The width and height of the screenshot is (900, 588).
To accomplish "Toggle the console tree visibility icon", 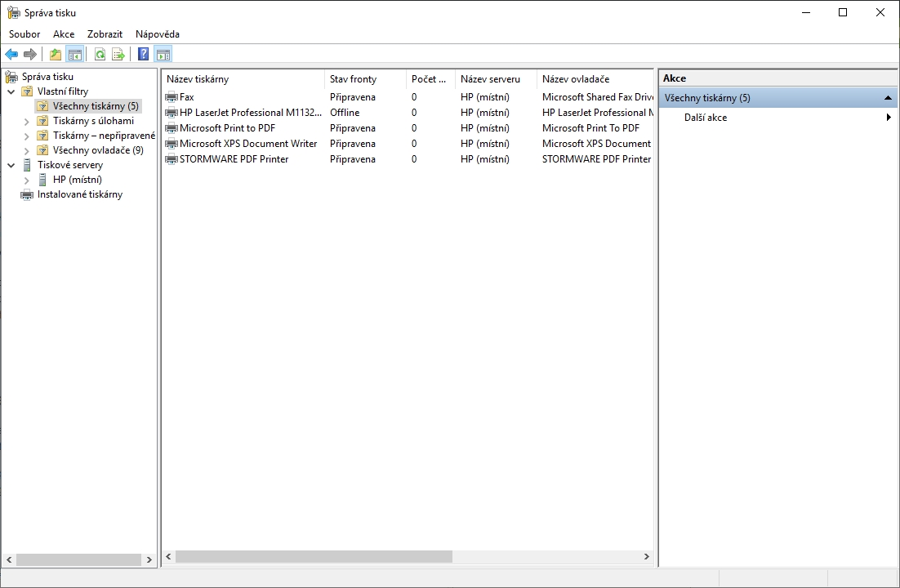I will coord(74,54).
